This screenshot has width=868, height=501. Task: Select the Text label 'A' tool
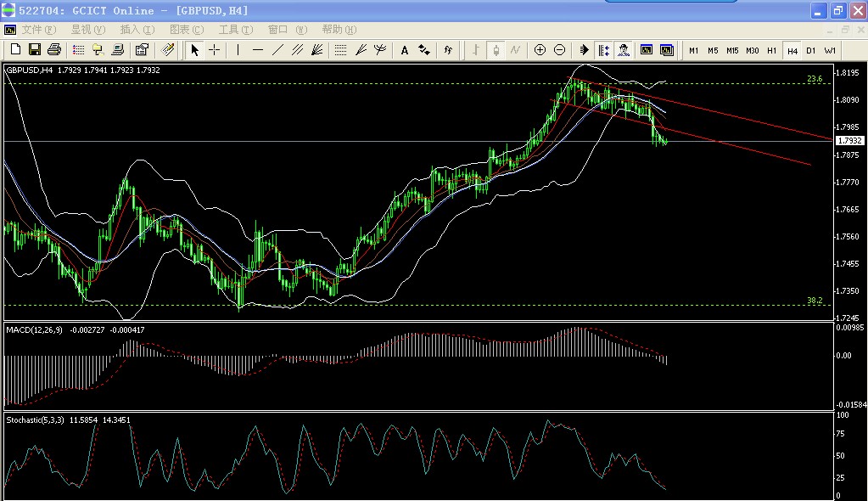pos(405,50)
